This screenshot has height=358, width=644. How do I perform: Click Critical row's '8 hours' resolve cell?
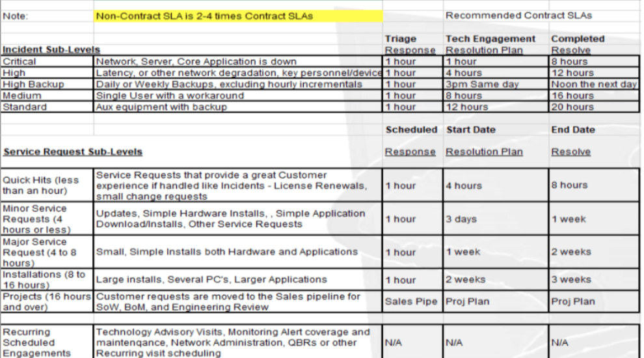click(x=593, y=62)
